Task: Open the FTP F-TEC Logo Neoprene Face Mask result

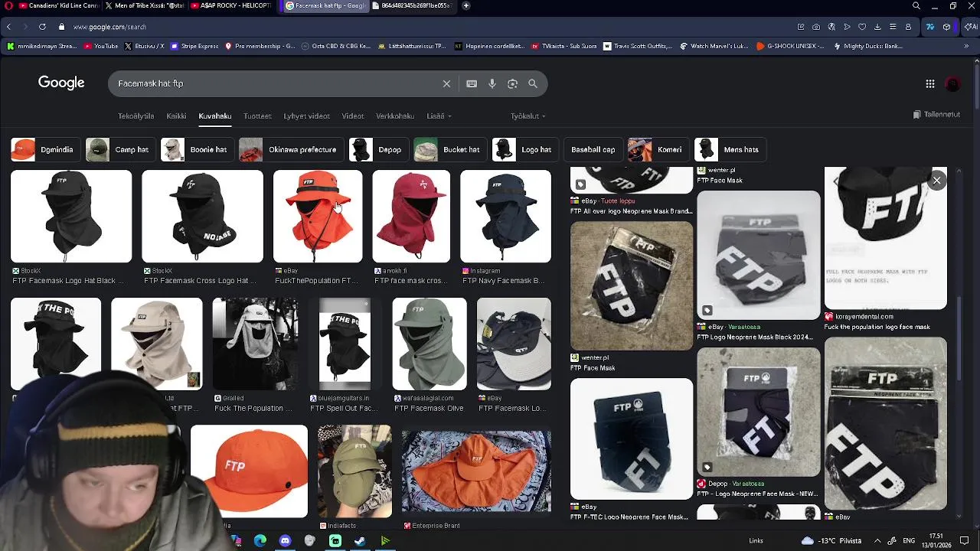Action: pos(632,439)
